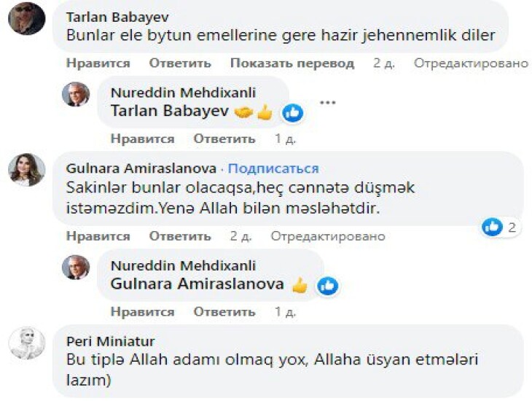This screenshot has width=532, height=401.
Task: Click Tarlan Babayev's profile avatar
Action: point(27,17)
